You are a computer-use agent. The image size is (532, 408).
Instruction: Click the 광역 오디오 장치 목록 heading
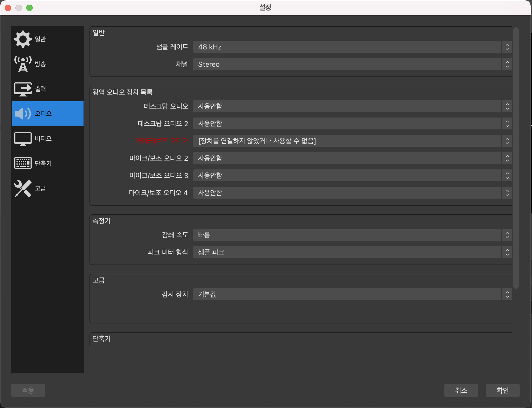click(122, 92)
